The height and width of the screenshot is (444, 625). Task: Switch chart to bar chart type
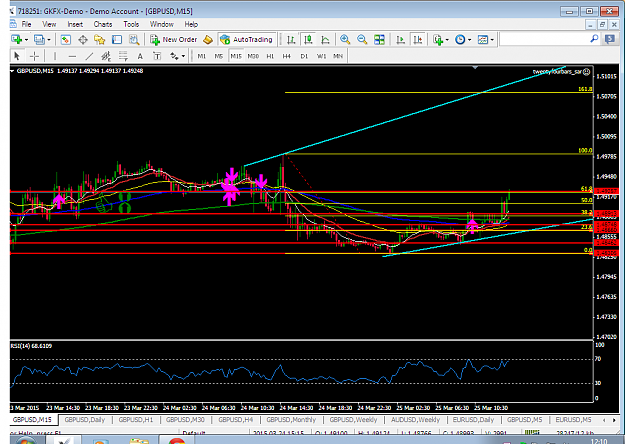(x=291, y=39)
